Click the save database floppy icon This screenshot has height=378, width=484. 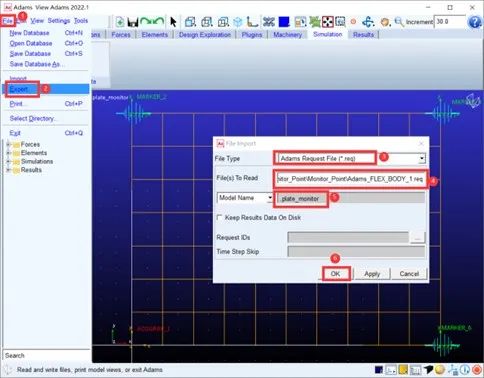[133, 22]
